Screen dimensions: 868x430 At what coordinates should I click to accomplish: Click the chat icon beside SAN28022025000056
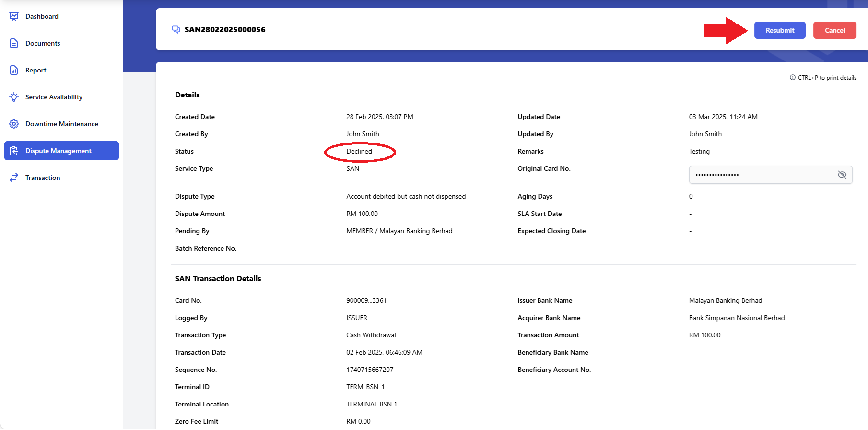click(176, 30)
